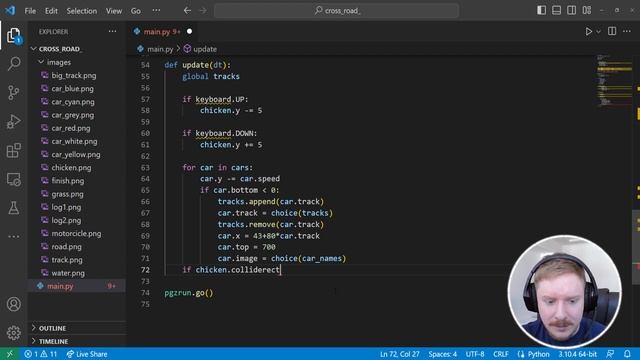Open motorcicle.png file
Viewport: 640px width, 360px height.
(x=76, y=233)
